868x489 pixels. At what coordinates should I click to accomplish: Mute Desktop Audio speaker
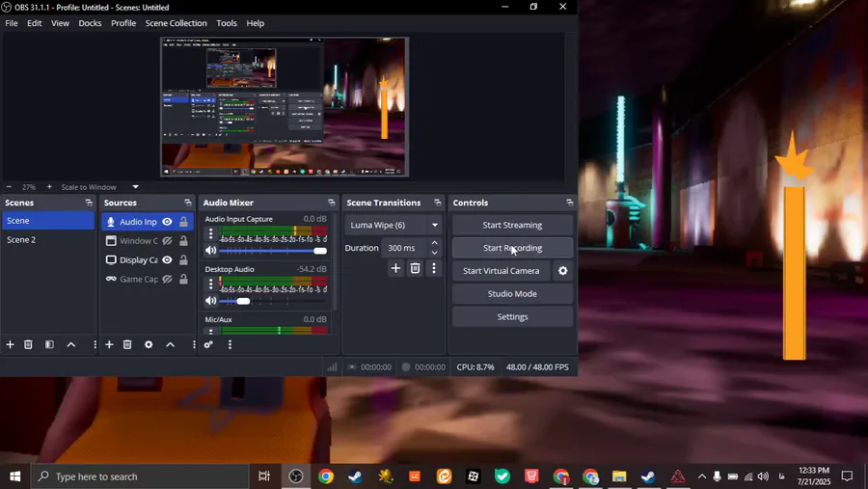tap(210, 301)
